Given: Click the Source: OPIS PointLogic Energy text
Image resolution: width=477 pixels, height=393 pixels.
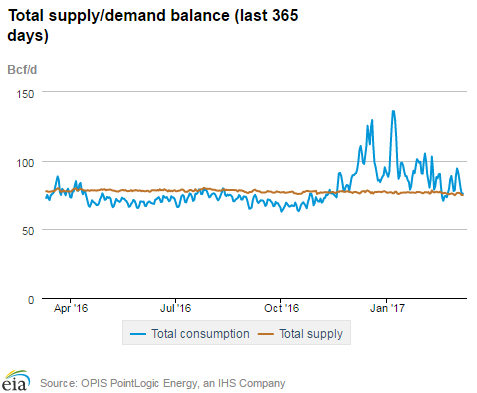Looking at the screenshot, I should pos(163,383).
